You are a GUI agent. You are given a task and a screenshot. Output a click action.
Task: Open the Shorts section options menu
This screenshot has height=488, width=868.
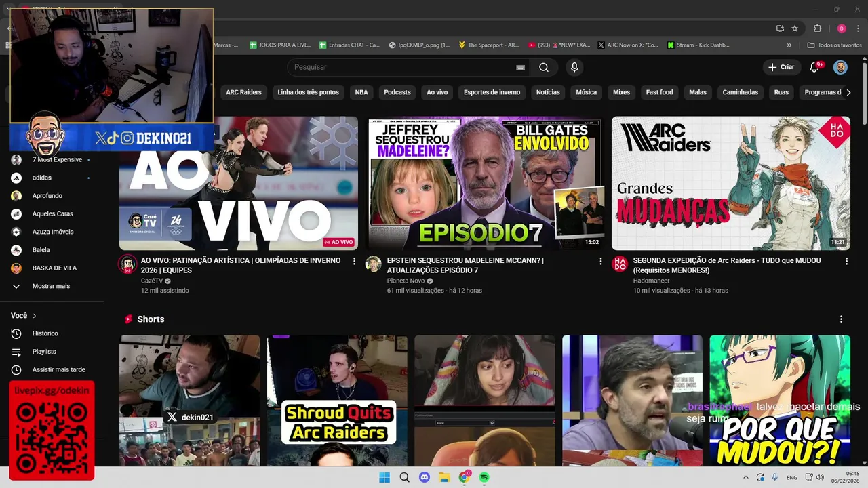[x=841, y=319]
